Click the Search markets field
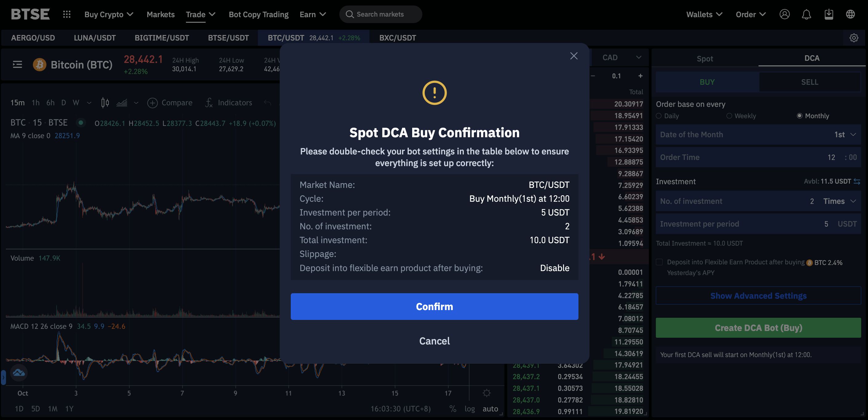The height and width of the screenshot is (420, 868). coord(381,14)
